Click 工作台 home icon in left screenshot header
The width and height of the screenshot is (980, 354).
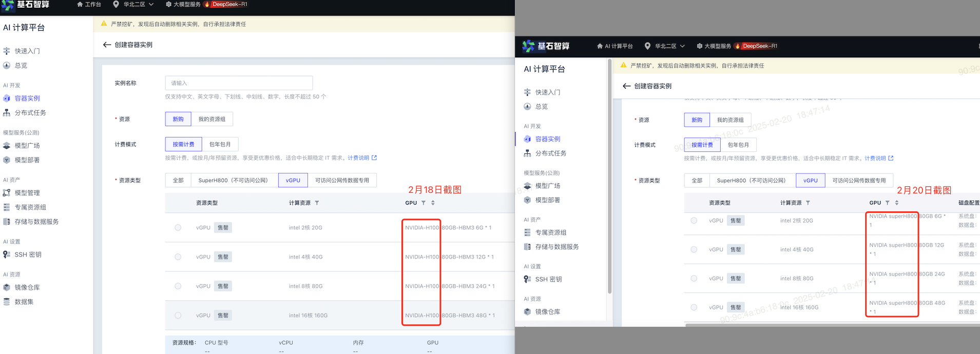[80, 4]
